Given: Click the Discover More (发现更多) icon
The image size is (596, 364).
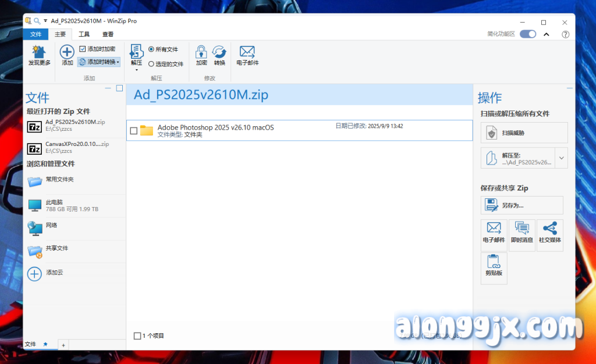Looking at the screenshot, I should pos(39,52).
